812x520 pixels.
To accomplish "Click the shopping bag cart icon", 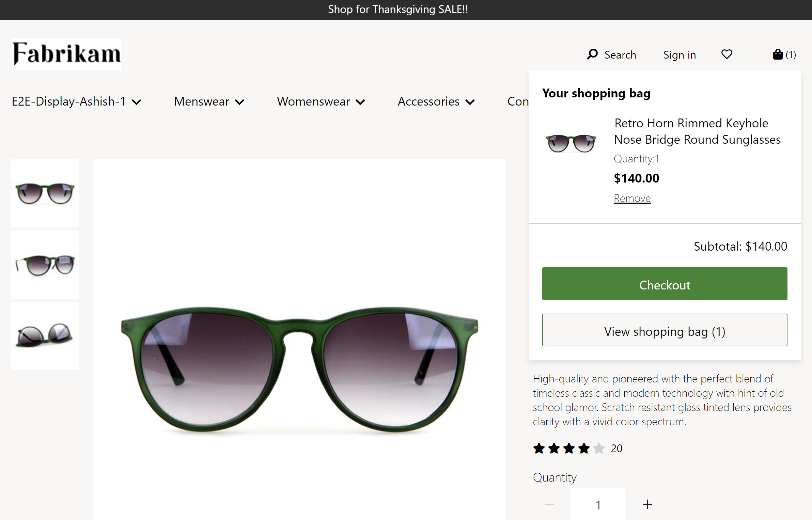I will 778,54.
